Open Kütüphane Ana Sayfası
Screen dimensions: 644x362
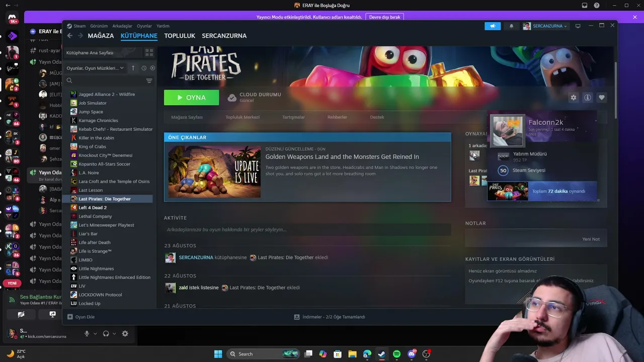(103, 52)
